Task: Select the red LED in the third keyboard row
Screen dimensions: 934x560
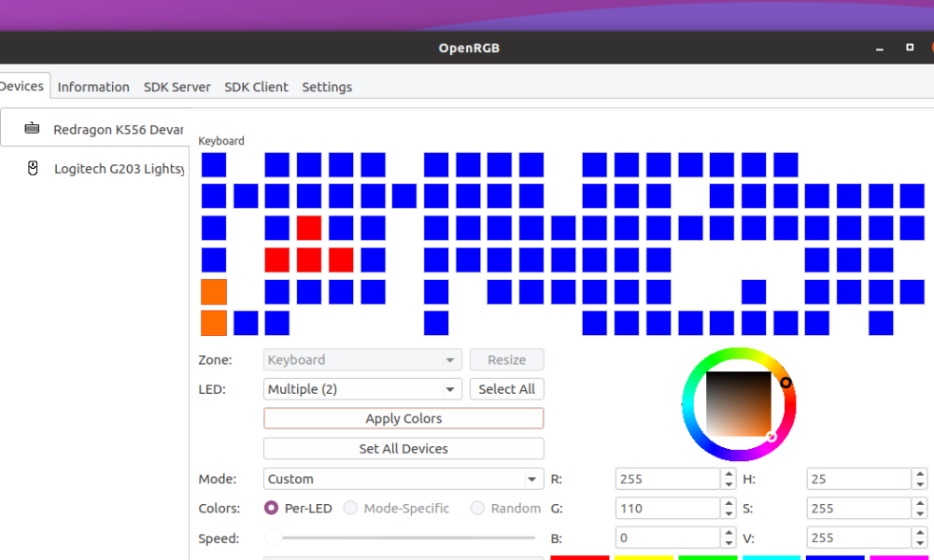Action: (x=309, y=228)
